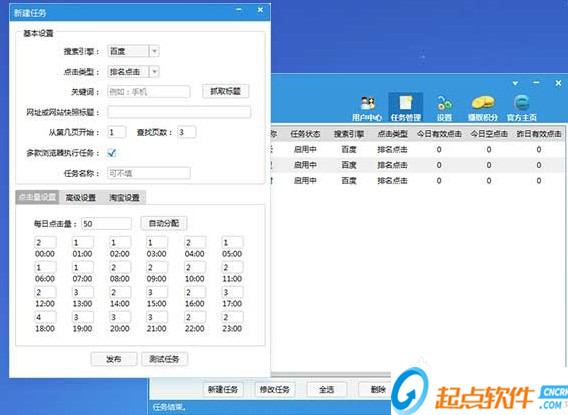Click the 点击类型 column header in task table

tap(392, 134)
